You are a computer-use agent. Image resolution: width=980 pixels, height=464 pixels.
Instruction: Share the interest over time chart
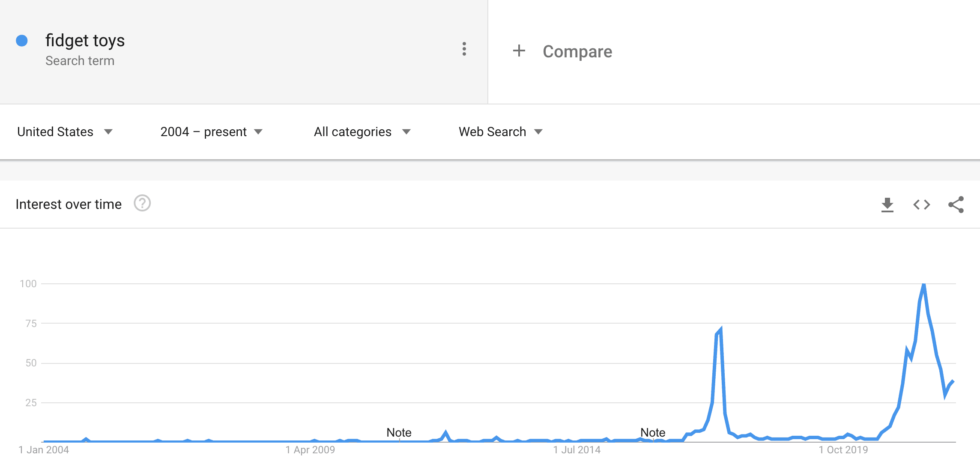coord(956,205)
